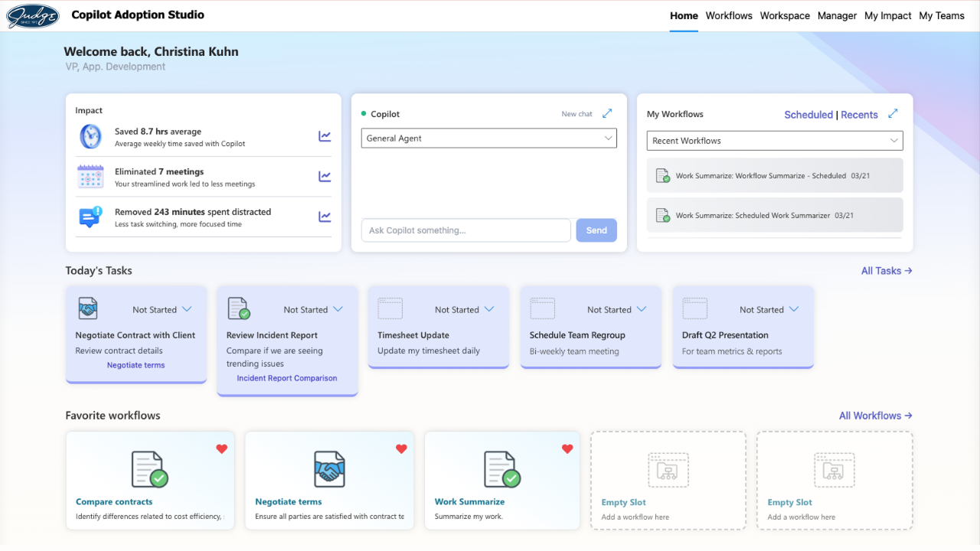Click document icon of Workflow Summarize - Scheduled

pos(663,176)
